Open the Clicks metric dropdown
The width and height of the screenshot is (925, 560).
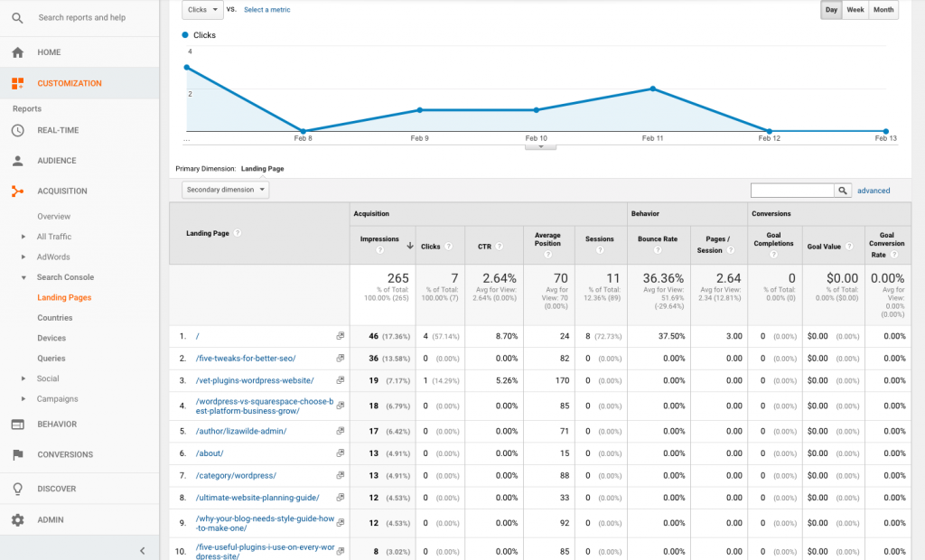[x=201, y=10]
